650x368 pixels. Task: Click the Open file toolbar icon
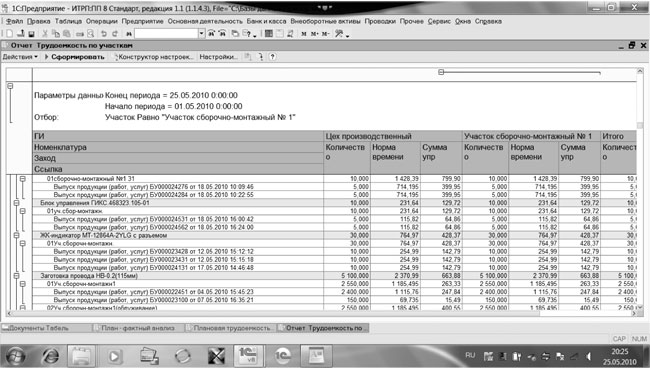tap(20, 34)
